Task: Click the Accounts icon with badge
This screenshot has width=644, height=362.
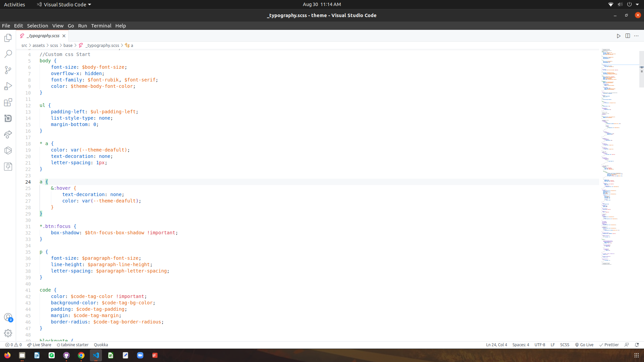Action: (x=8, y=317)
